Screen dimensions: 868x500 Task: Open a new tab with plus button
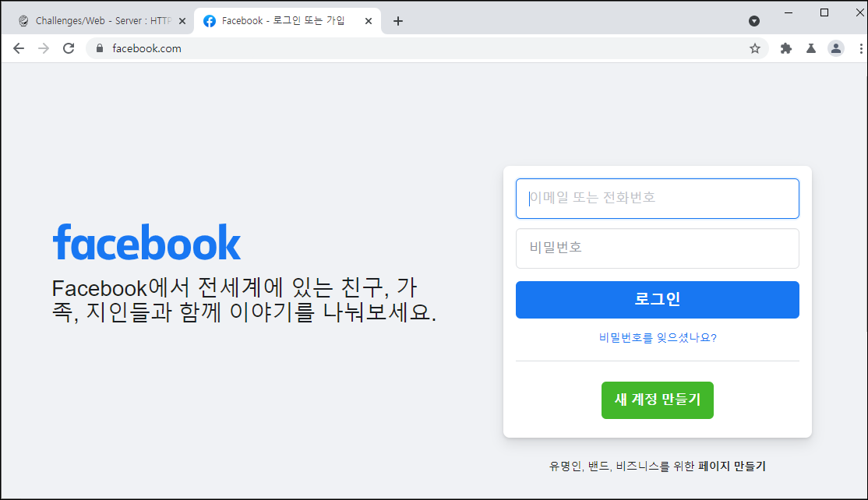click(398, 21)
